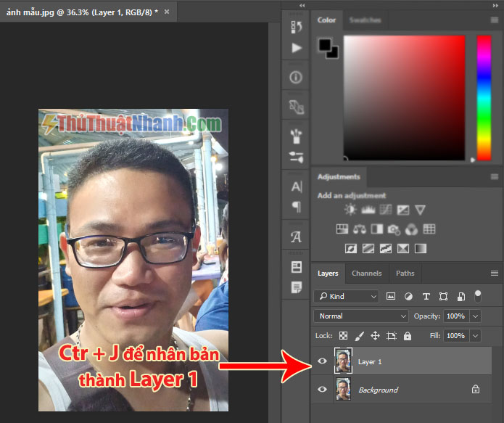Open the Info panel icon
This screenshot has height=423, width=504.
point(296,77)
